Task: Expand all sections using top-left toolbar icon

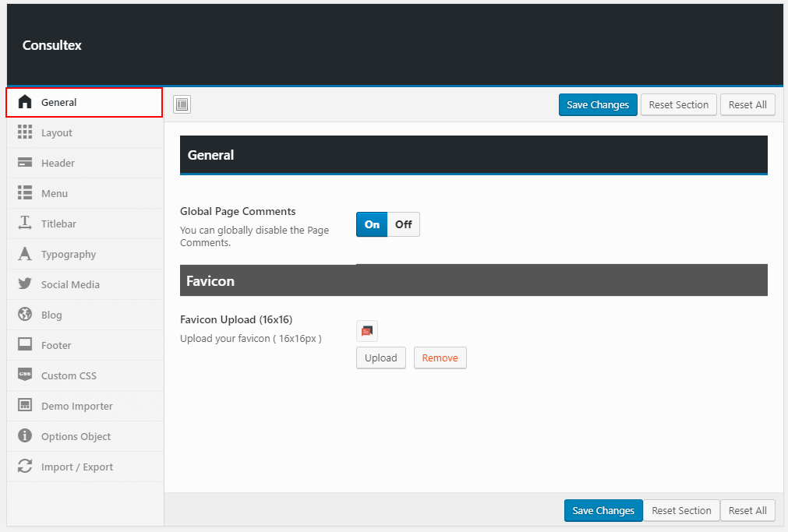Action: click(x=182, y=104)
